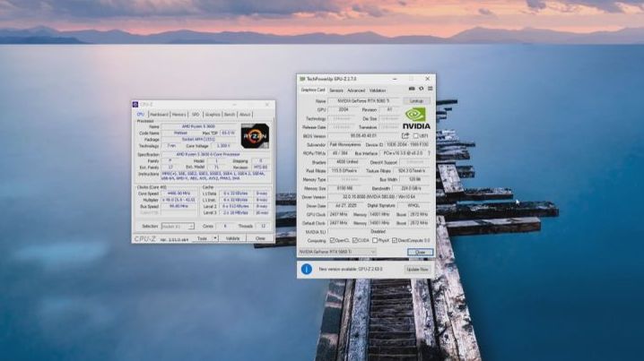Close the CPU-Z window with X
The height and width of the screenshot is (361, 644).
pyautogui.click(x=267, y=105)
